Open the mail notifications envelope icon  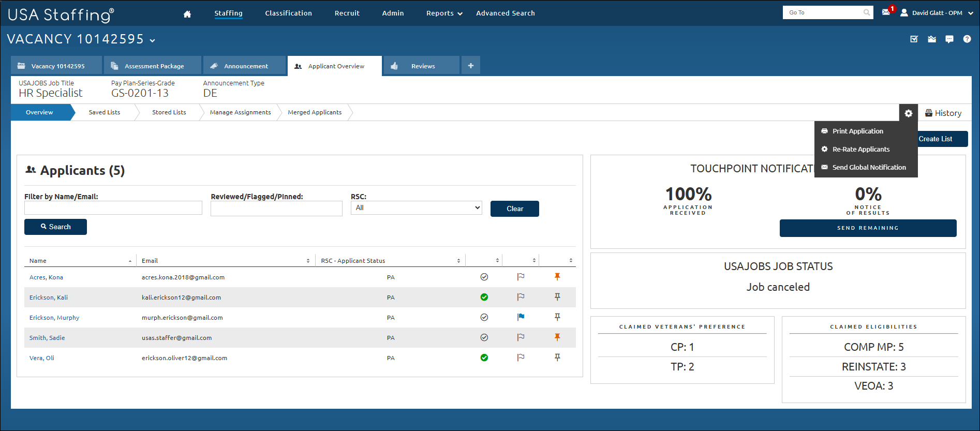[x=886, y=12]
